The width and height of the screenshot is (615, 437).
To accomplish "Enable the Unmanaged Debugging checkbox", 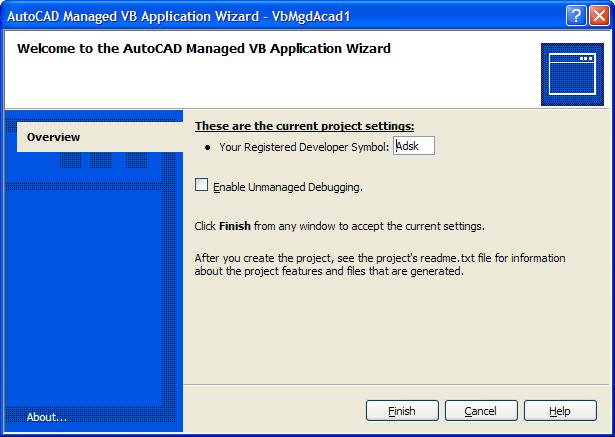I will coord(202,185).
